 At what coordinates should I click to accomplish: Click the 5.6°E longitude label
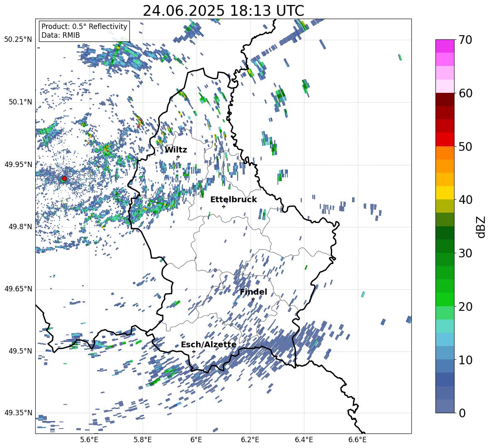click(x=89, y=440)
